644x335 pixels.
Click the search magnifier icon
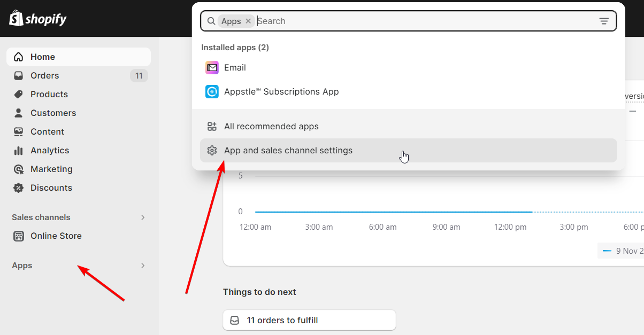[211, 21]
